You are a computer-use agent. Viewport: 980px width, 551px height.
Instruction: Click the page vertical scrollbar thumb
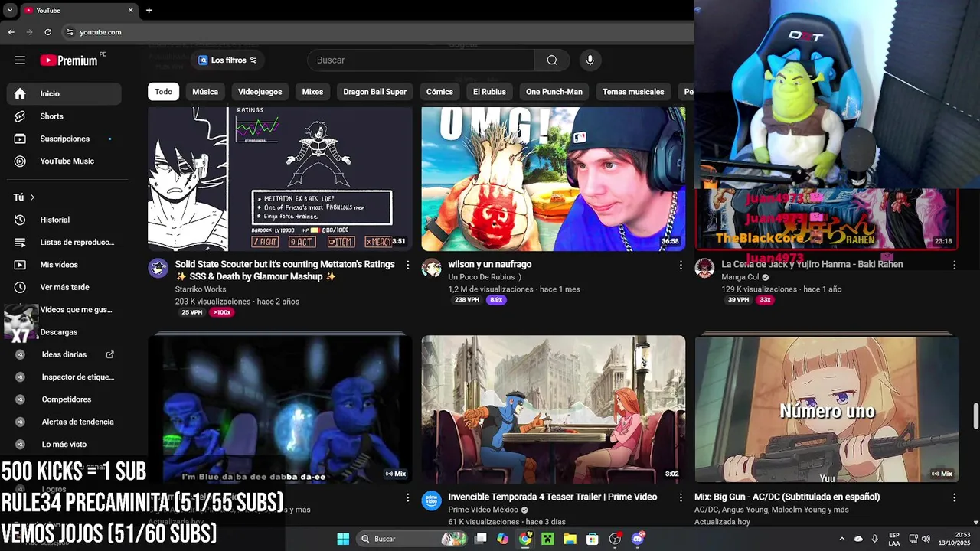click(975, 416)
